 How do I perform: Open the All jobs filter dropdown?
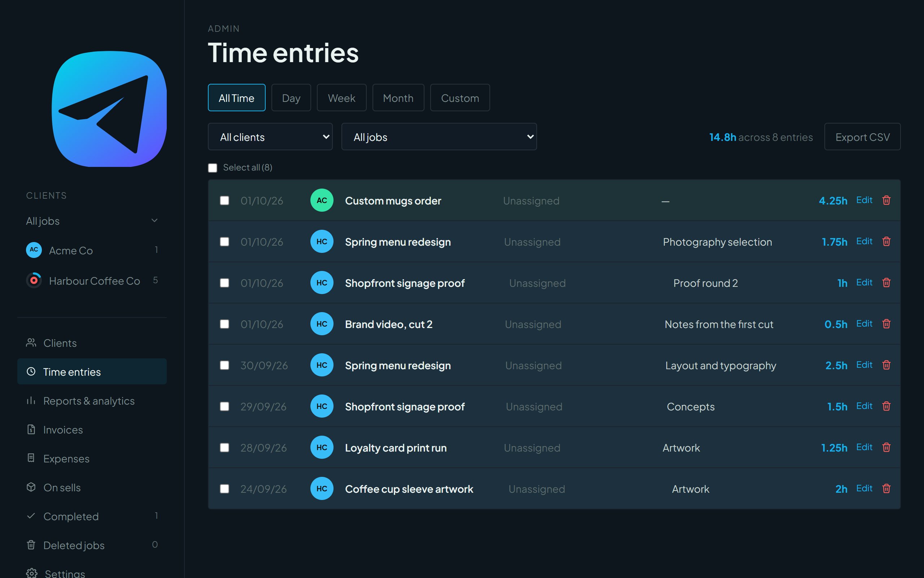click(439, 137)
